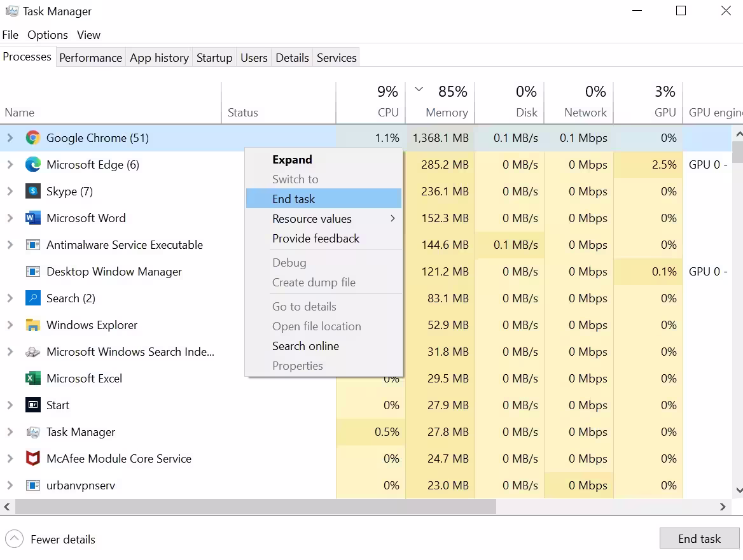The width and height of the screenshot is (743, 560).
Task: Select the Microsoft Excel icon
Action: (x=32, y=379)
